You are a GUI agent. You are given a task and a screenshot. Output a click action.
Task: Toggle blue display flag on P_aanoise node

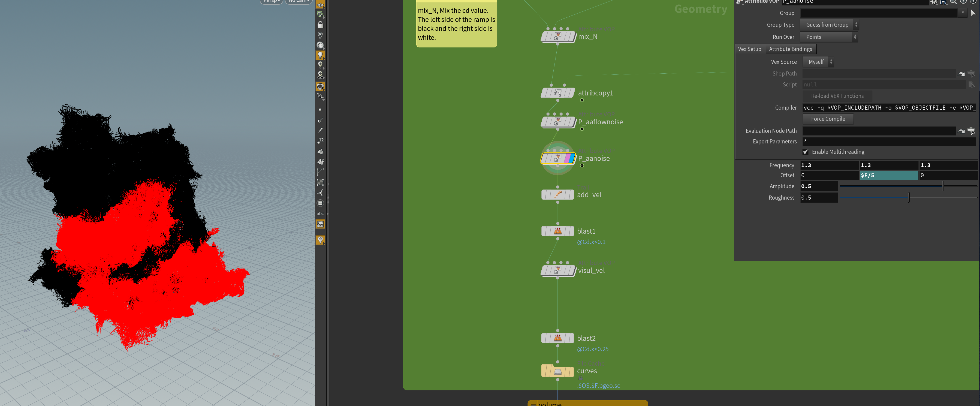point(572,158)
